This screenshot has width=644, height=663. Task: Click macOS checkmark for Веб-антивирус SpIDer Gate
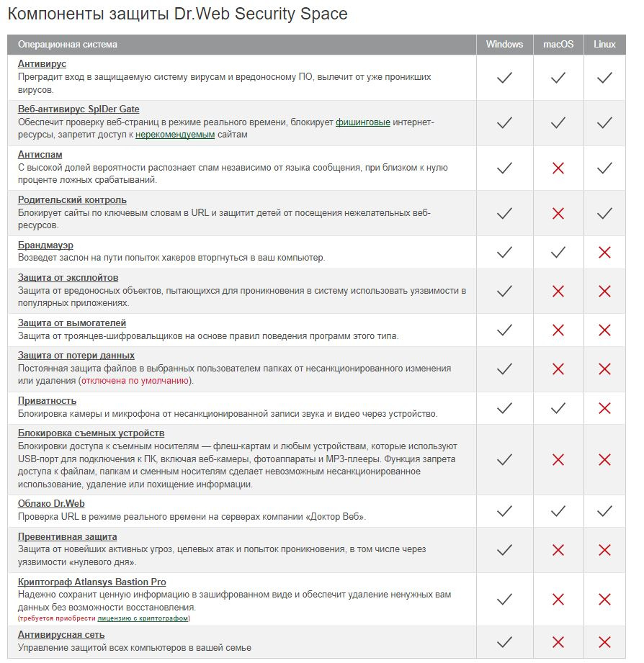(x=558, y=123)
